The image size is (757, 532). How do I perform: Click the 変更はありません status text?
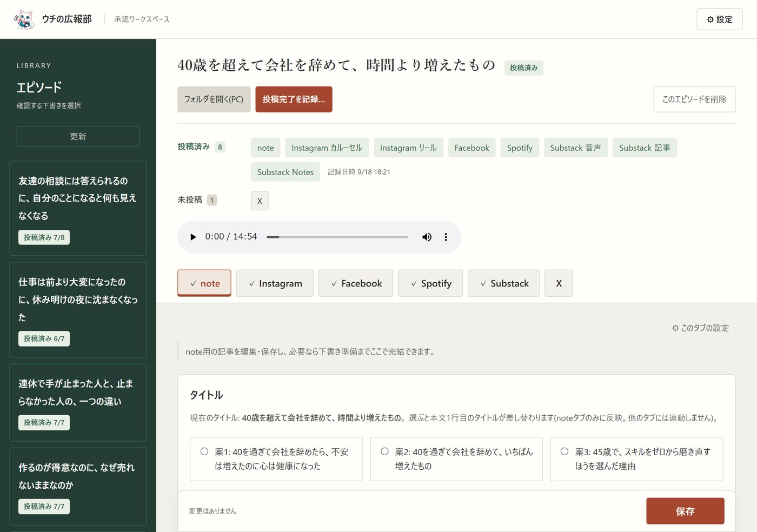pos(213,511)
